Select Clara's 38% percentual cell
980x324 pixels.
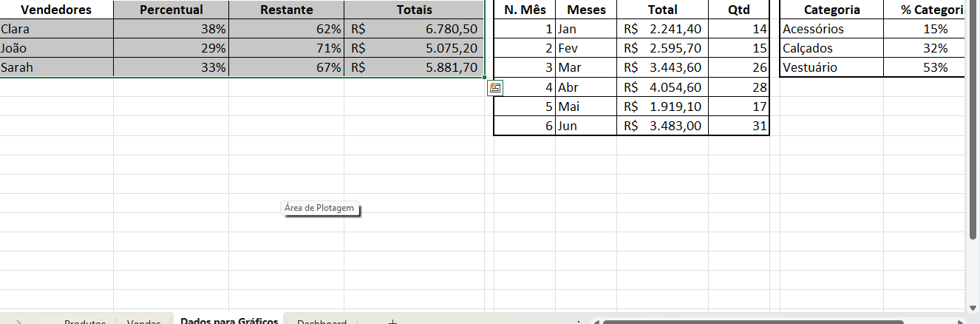point(171,29)
